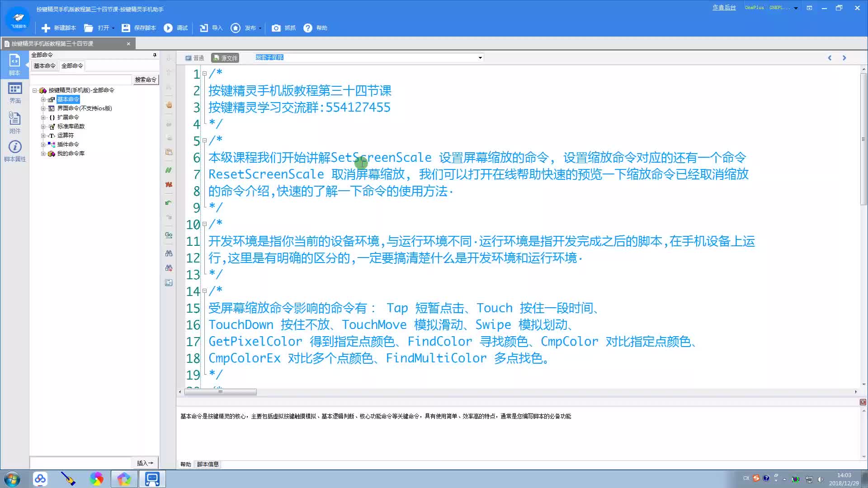Click the 搜索命令 button
Screen dimensions: 868x488
click(145, 80)
